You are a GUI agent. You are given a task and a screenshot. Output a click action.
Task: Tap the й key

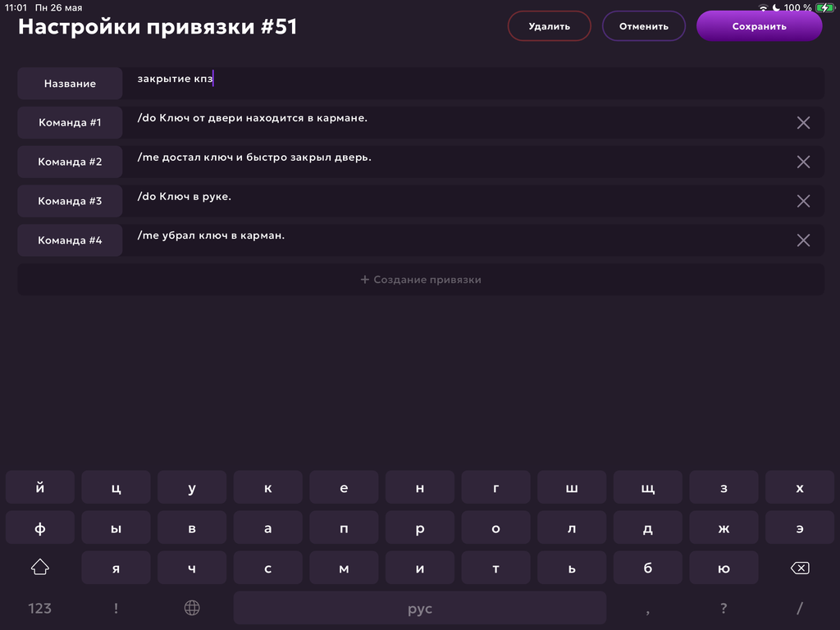(x=40, y=487)
